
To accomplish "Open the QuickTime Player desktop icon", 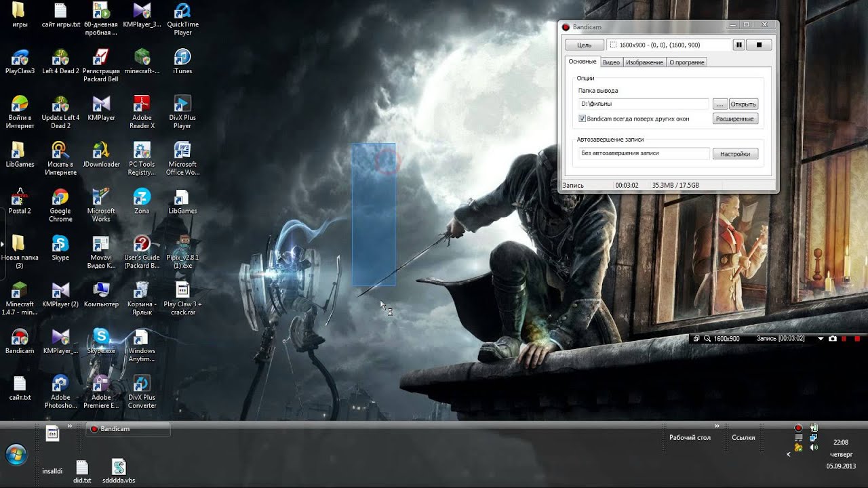I will [182, 18].
